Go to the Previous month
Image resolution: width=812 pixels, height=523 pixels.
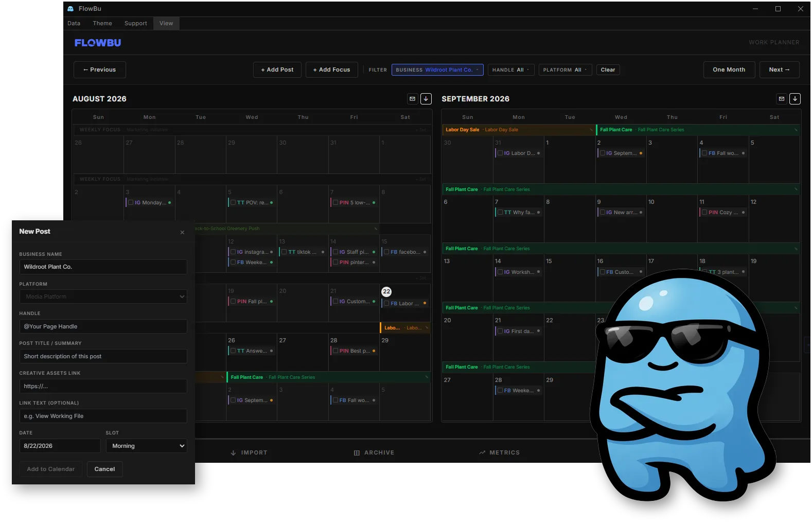(100, 70)
